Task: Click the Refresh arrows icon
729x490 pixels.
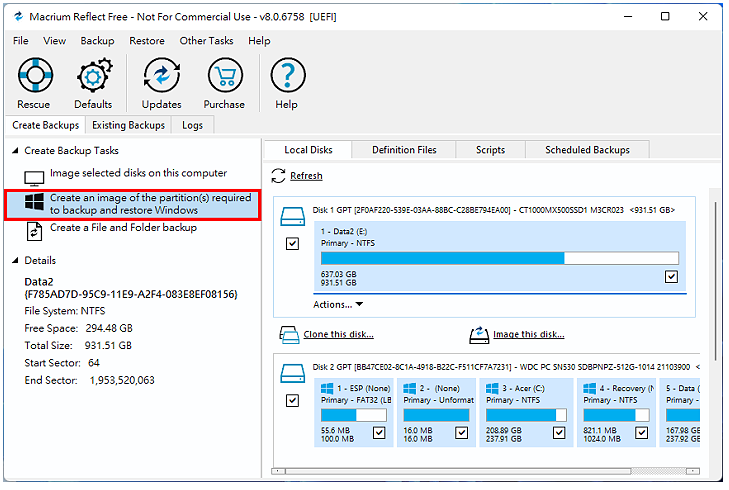Action: coord(278,176)
